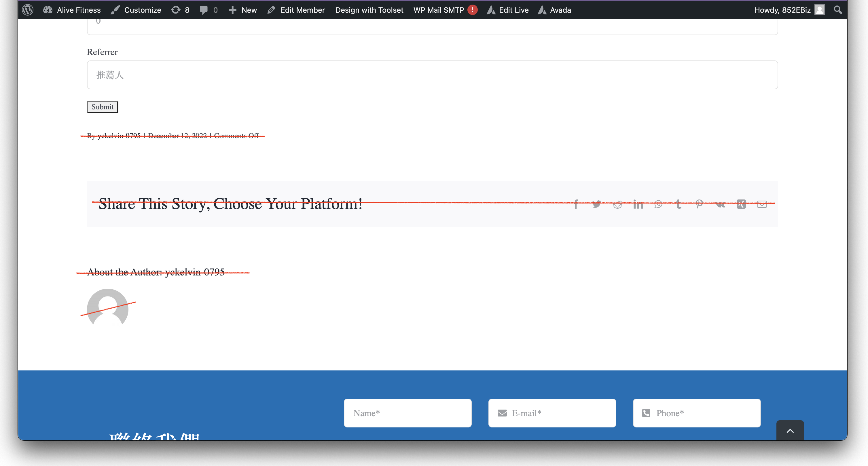Image resolution: width=868 pixels, height=466 pixels.
Task: View the 8 pending updates
Action: [180, 10]
